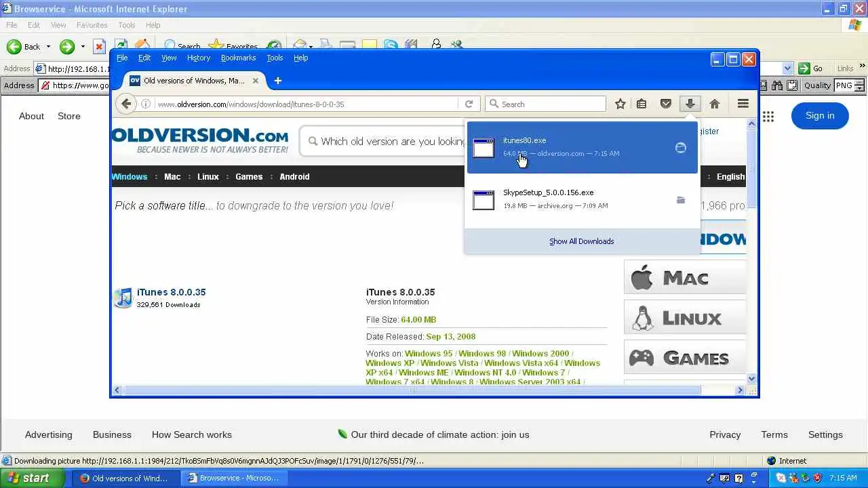The image size is (868, 488).
Task: Click the Linux sidebar banner
Action: click(x=684, y=318)
